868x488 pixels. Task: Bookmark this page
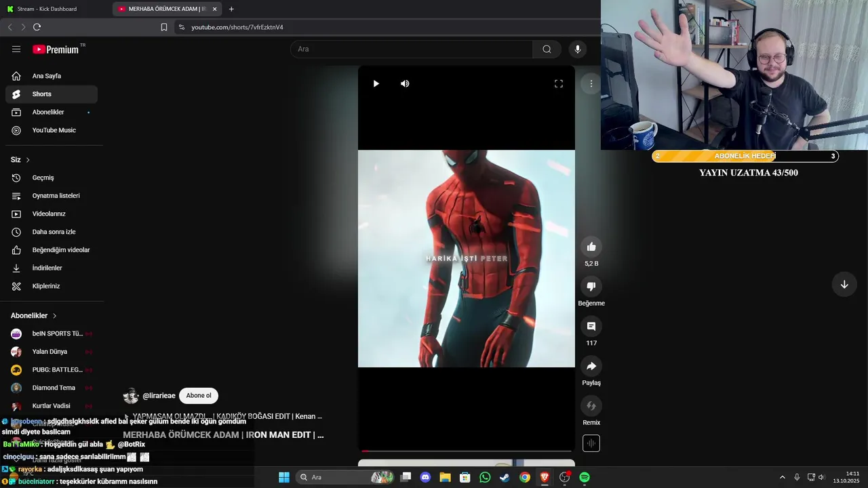164,27
